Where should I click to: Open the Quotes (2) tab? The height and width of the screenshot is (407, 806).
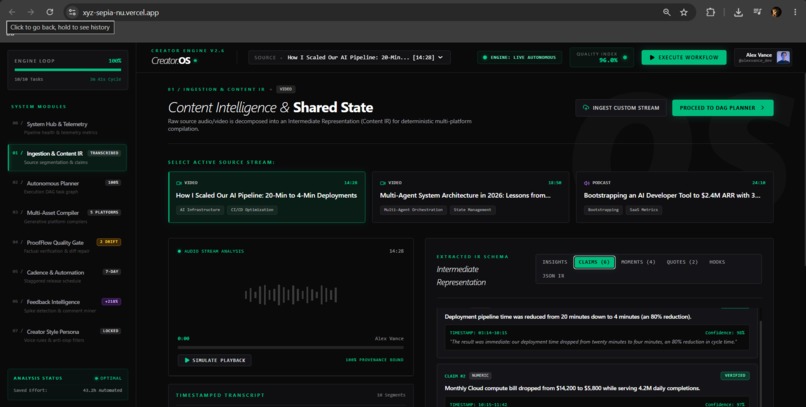point(682,262)
